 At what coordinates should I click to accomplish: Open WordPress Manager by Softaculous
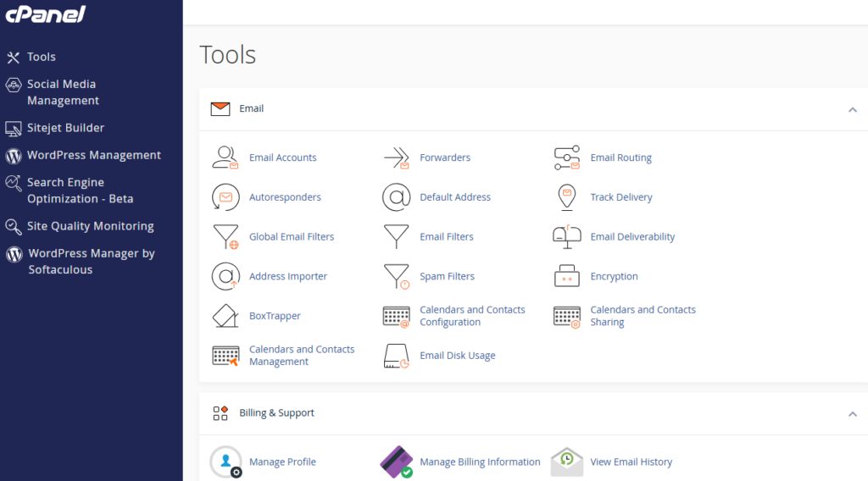click(x=92, y=262)
